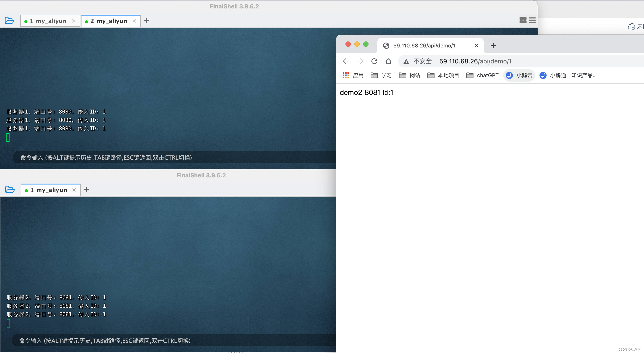Screen dimensions: 644x353
Task: Open folder icon in bottom FinalShell window
Action: (10, 190)
